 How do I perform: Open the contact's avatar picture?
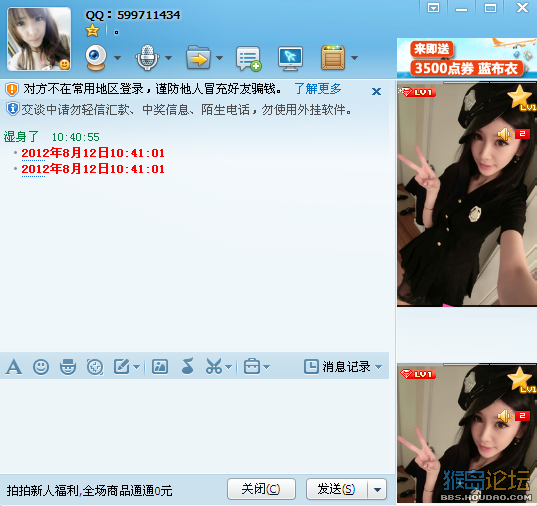click(39, 39)
